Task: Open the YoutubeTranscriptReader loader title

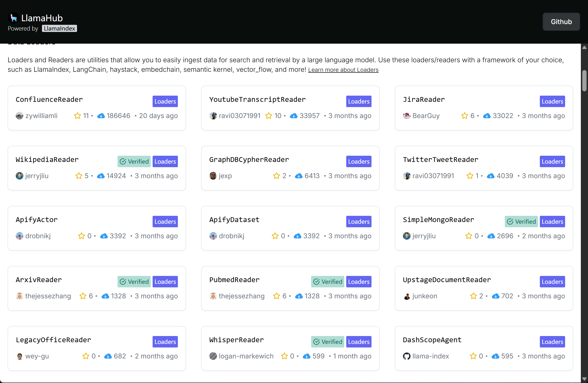Action: point(258,99)
